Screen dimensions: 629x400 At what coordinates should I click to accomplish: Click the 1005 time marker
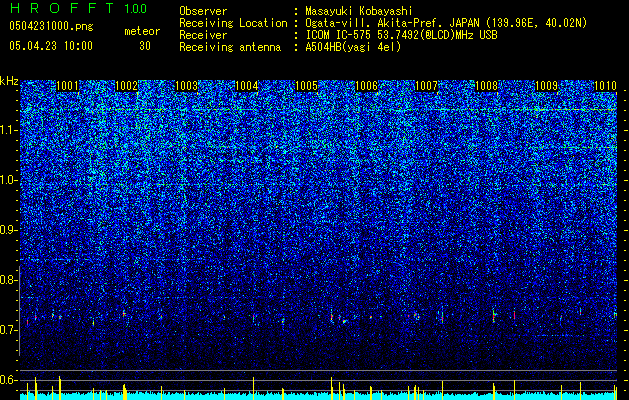click(306, 86)
